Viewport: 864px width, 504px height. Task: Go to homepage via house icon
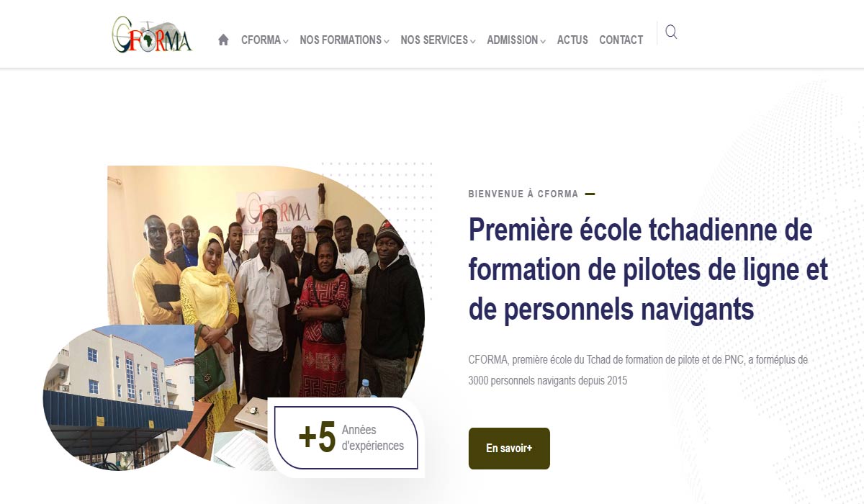[x=223, y=40]
